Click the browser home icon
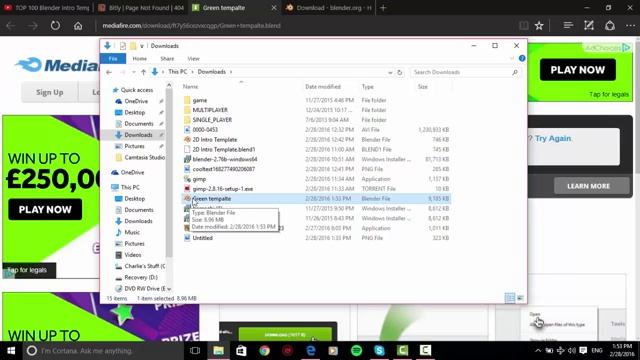 tap(78, 26)
